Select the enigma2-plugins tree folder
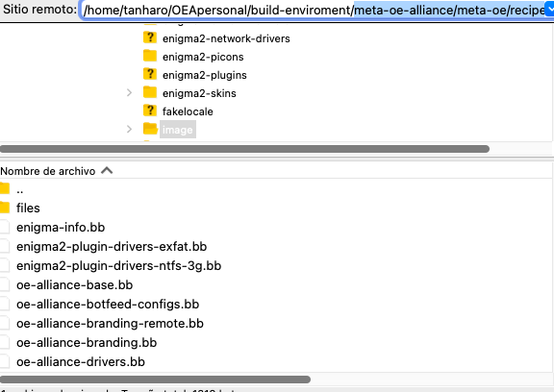554x392 pixels. coord(205,75)
